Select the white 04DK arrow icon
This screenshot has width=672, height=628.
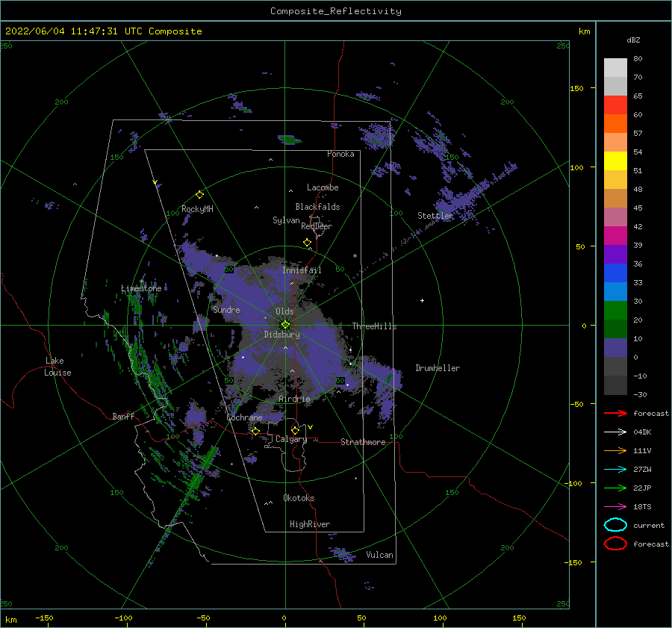coord(615,432)
